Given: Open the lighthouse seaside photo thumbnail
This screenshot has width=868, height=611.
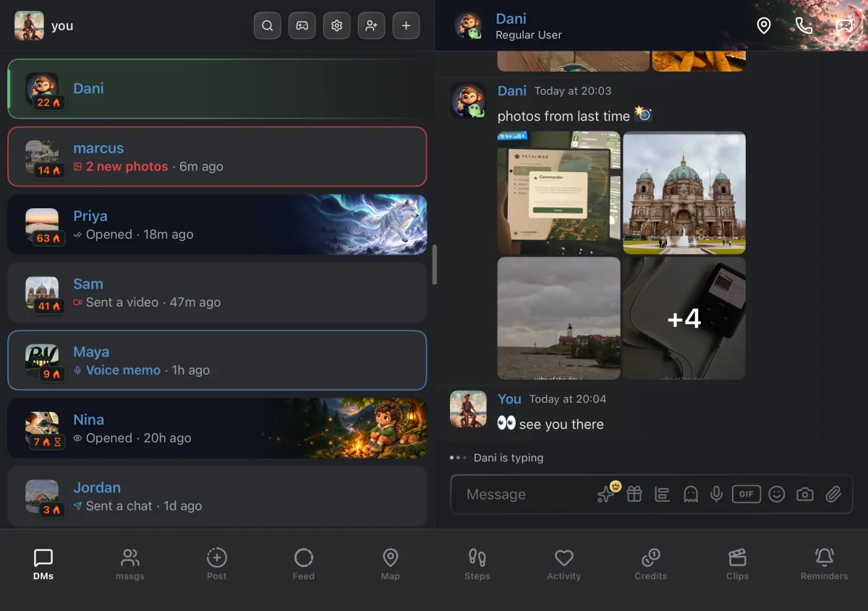Looking at the screenshot, I should coord(559,318).
